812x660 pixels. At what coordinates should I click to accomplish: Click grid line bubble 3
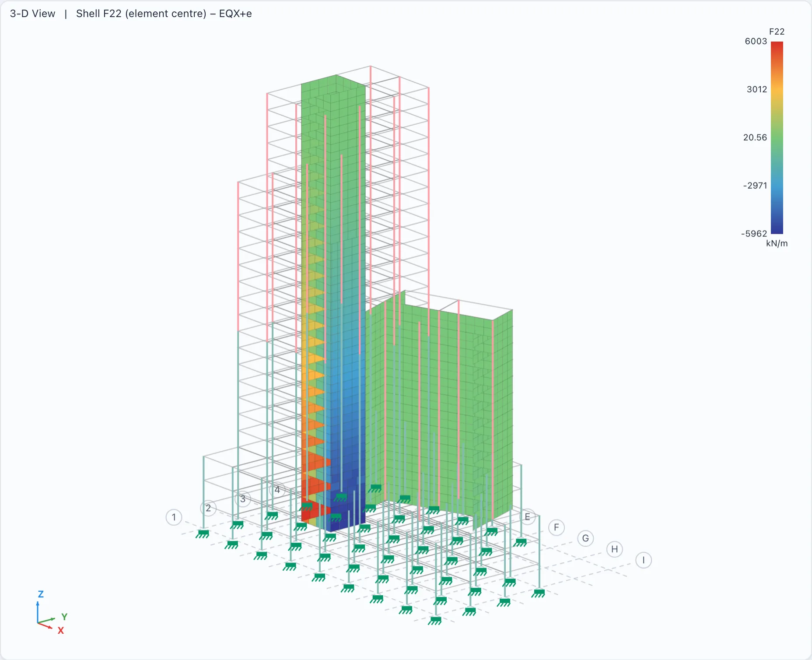click(243, 499)
